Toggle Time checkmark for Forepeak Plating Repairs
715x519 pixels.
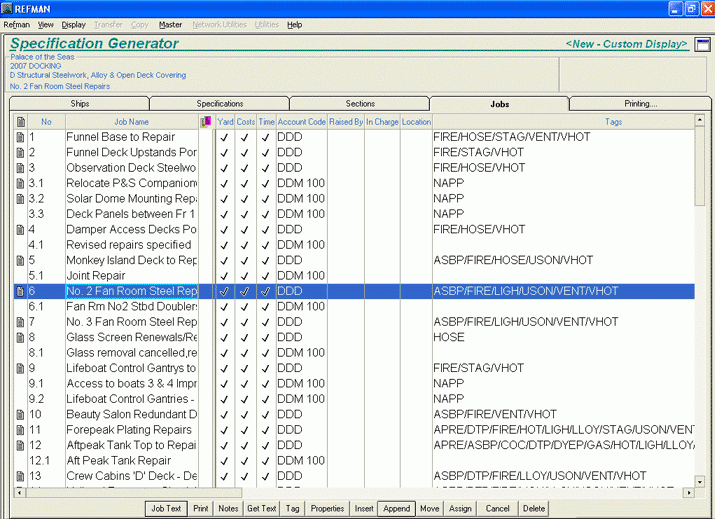(265, 430)
